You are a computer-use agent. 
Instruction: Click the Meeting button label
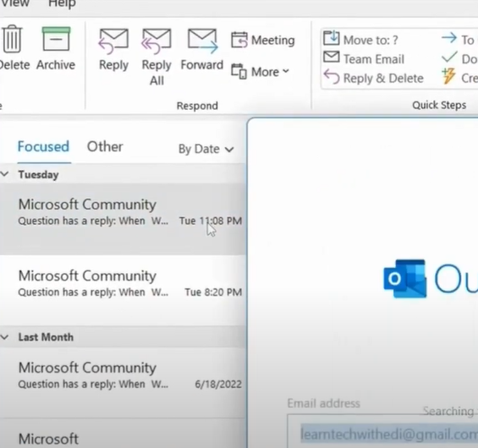[x=272, y=41]
